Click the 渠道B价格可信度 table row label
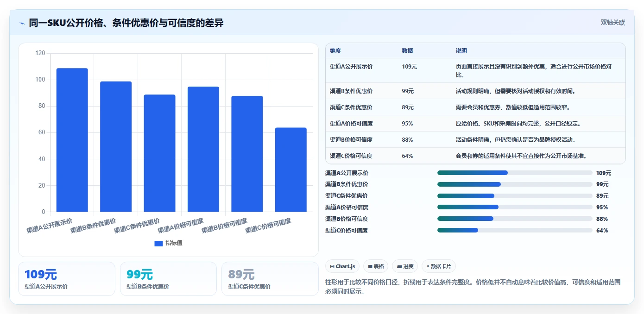 pos(351,140)
